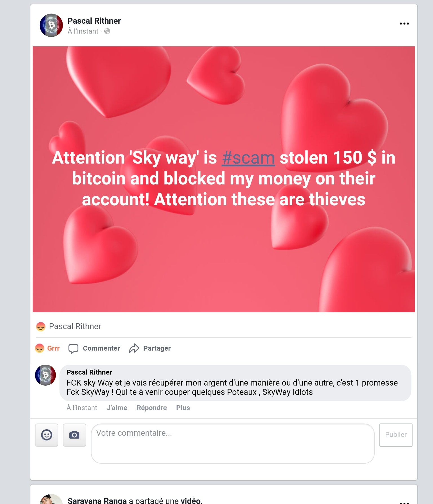This screenshot has height=504, width=433.
Task: Select Répondre under the comment
Action: click(152, 408)
